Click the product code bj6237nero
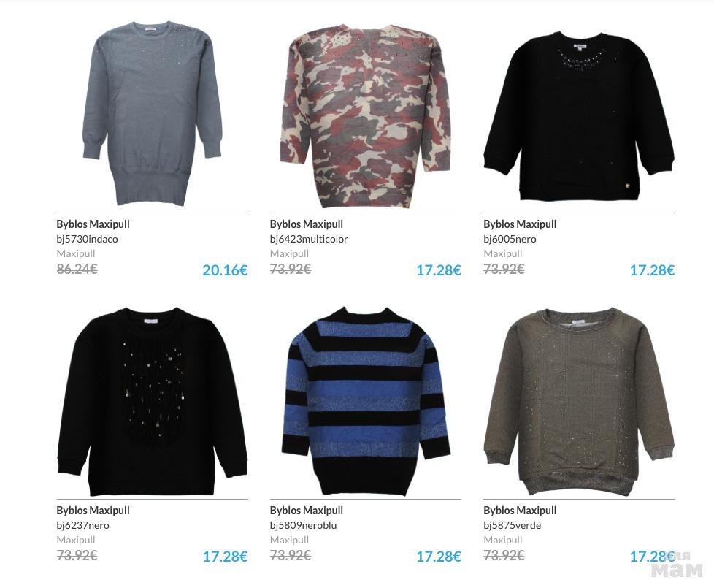Image resolution: width=714 pixels, height=588 pixels. coord(83,526)
